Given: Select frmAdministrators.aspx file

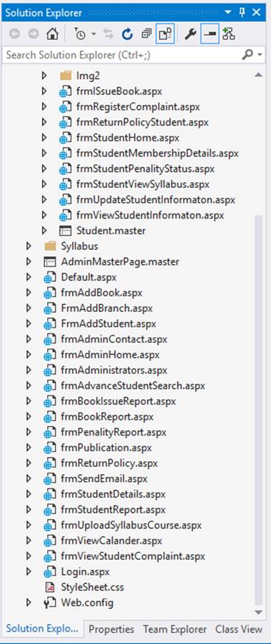Looking at the screenshot, I should (x=114, y=370).
